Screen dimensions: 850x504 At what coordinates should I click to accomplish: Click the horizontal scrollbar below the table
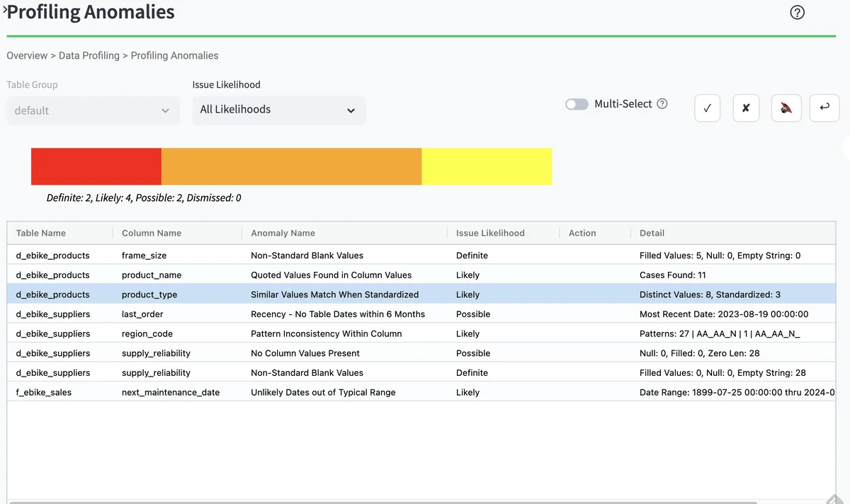coord(382,502)
